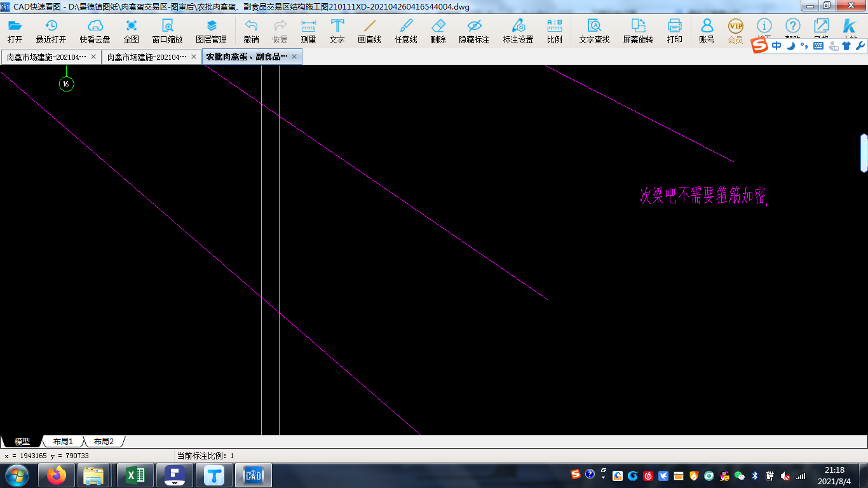Close the second 肉禽市场建施 tab

click(194, 57)
